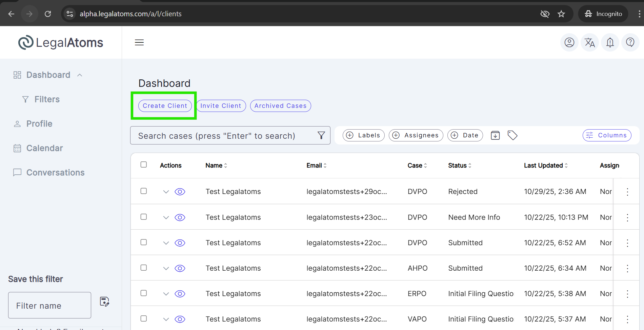The image size is (644, 330).
Task: Collapse the Dashboard sidebar section
Action: coord(80,75)
